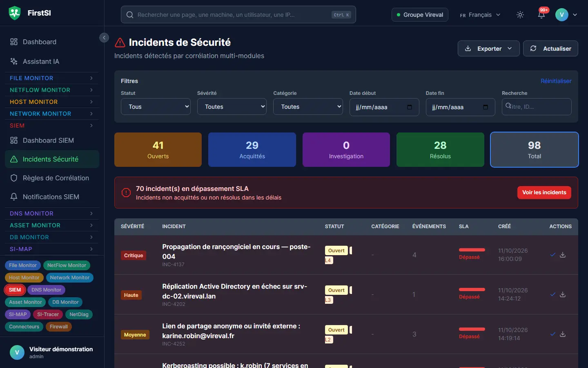This screenshot has width=588, height=368.
Task: Click the calendar icon in Date début
Action: [410, 107]
